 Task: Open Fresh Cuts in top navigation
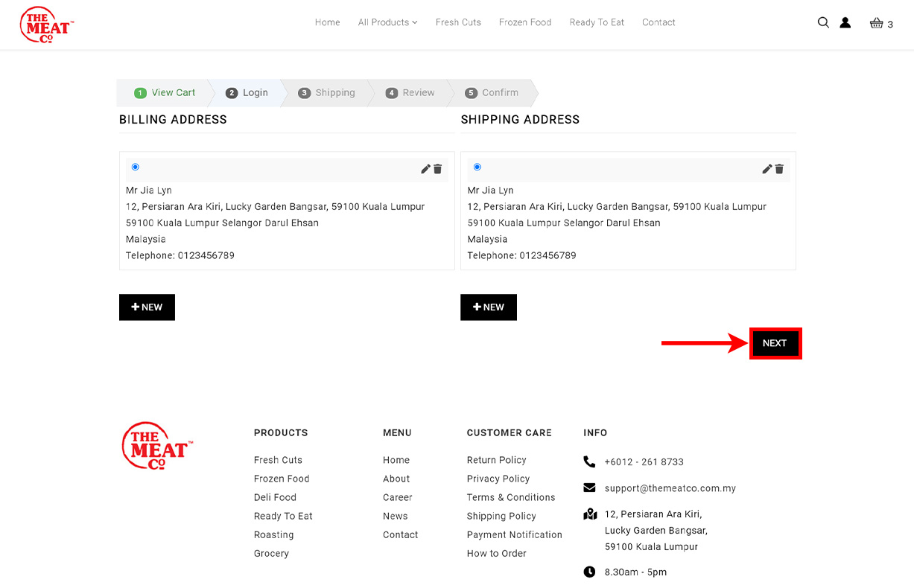(458, 22)
